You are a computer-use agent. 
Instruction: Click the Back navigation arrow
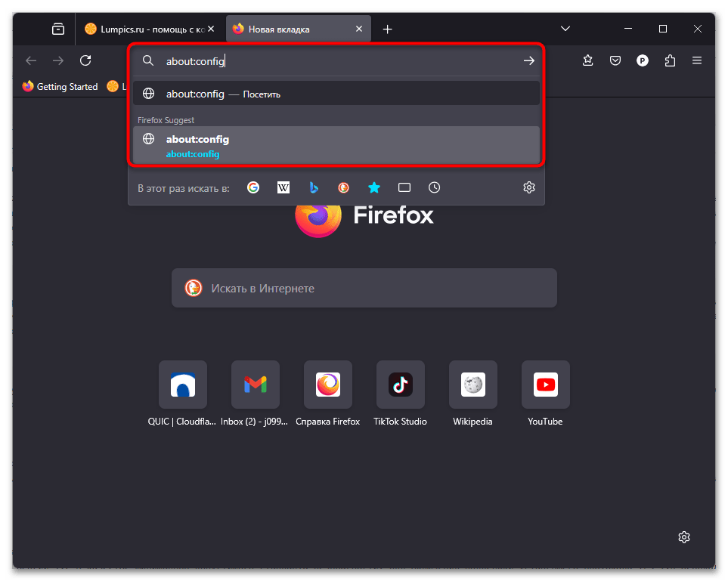pos(31,60)
